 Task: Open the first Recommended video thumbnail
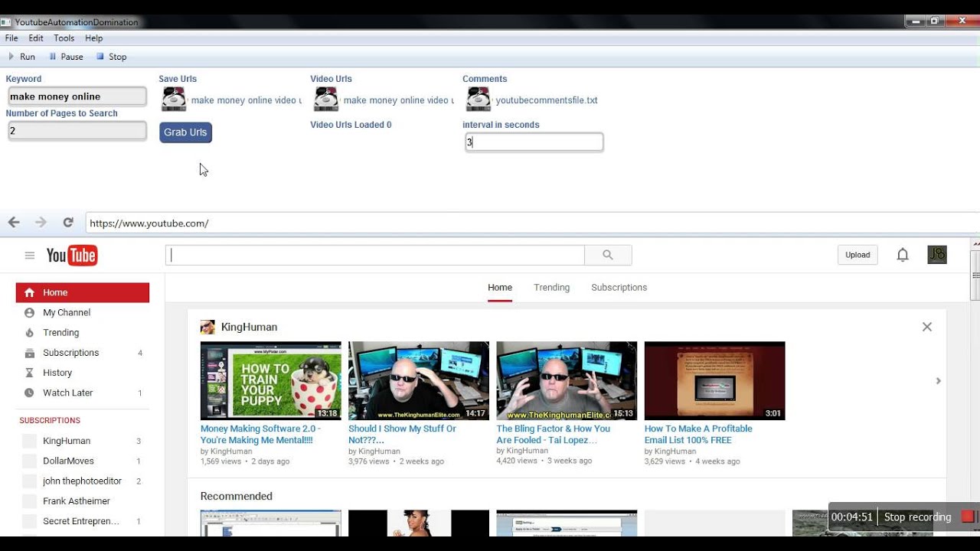(x=271, y=523)
